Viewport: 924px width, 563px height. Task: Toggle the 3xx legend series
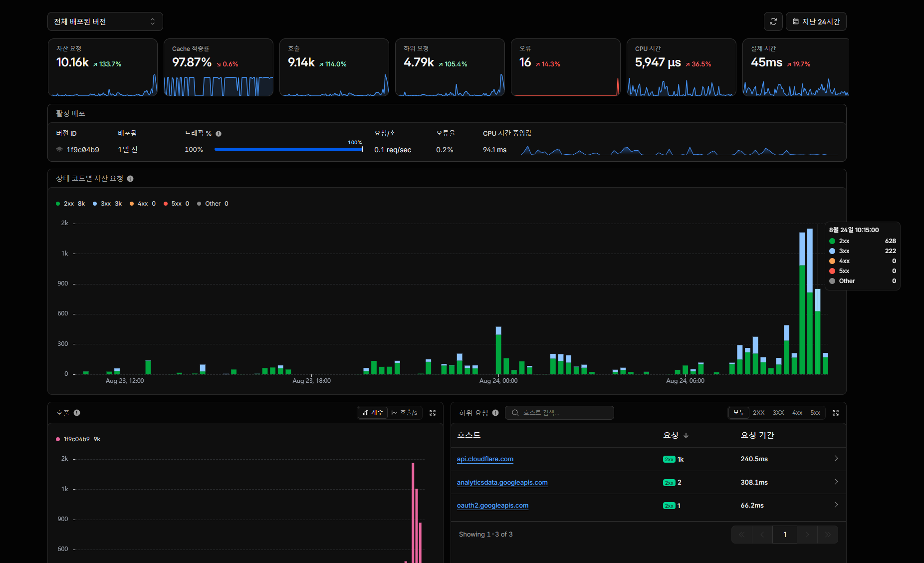(x=107, y=204)
